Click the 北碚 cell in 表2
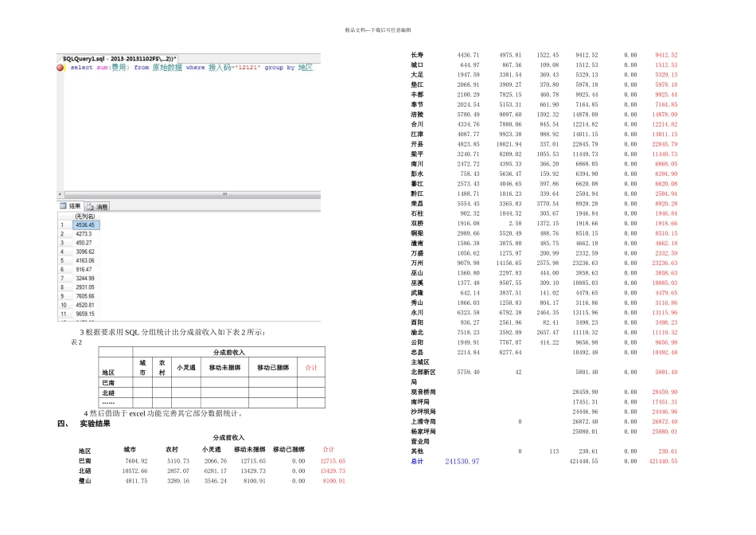The height and width of the screenshot is (535, 756). pyautogui.click(x=108, y=392)
